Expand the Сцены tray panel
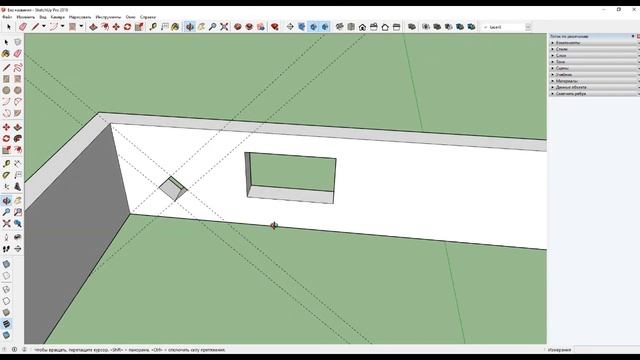The width and height of the screenshot is (640, 360). (x=594, y=68)
